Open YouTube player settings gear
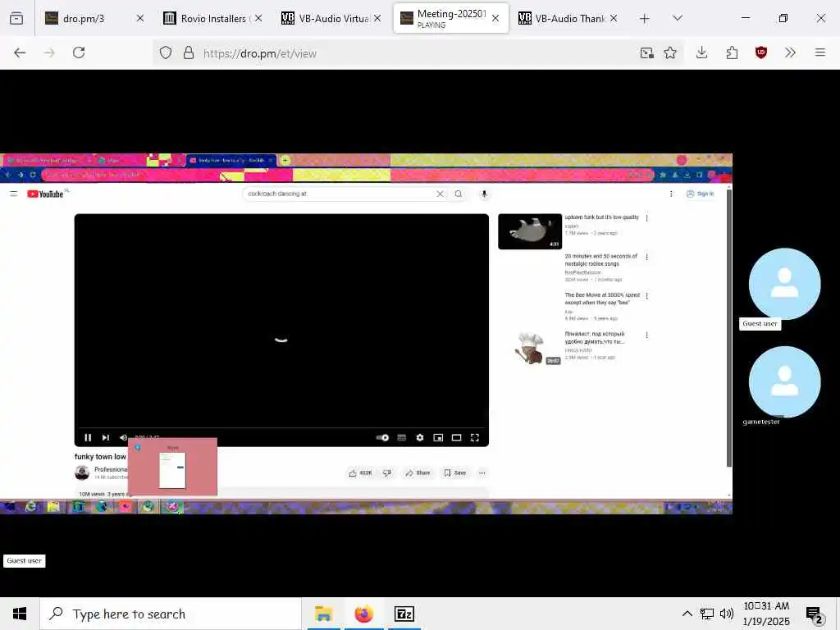Screen dimensions: 840x630 click(420, 438)
